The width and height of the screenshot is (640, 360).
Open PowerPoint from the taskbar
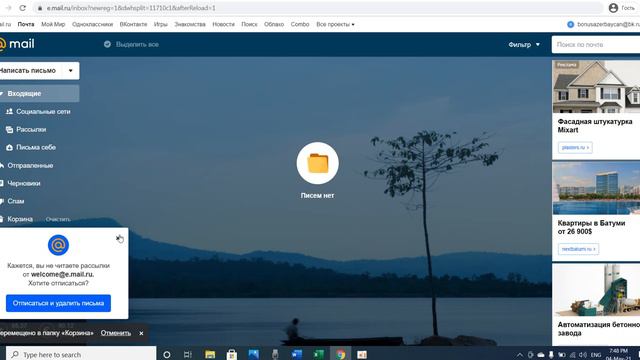tap(362, 354)
